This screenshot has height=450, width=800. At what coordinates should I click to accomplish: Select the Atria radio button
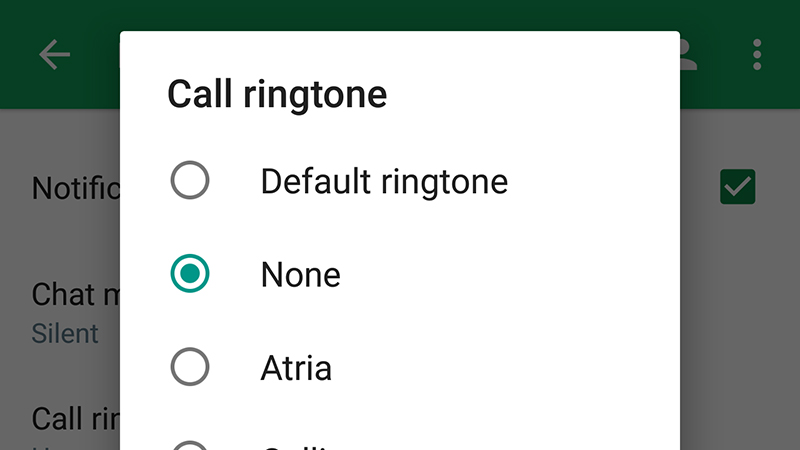click(190, 367)
